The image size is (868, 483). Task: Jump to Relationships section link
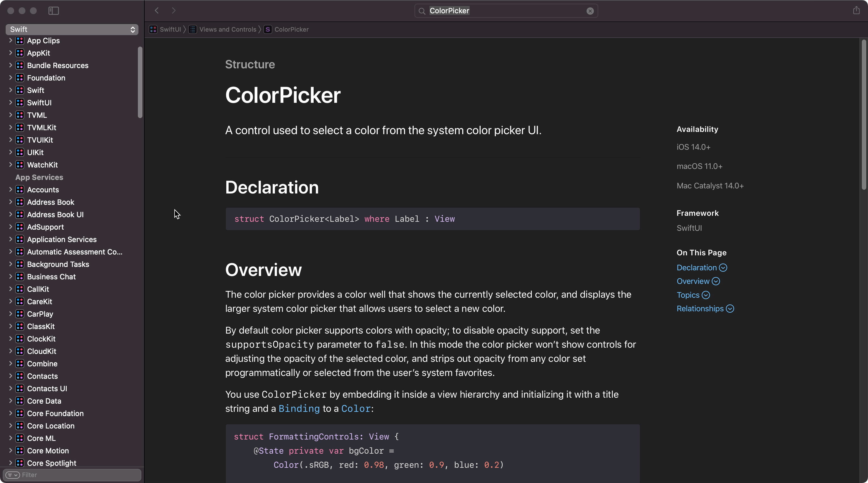tap(705, 308)
